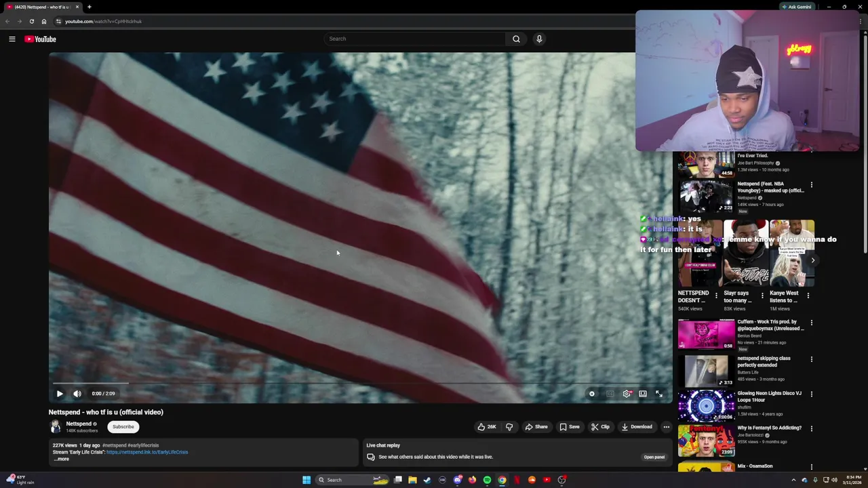Open options for NETTSPEND DOESN'T short
This screenshot has width=868, height=488.
point(716,296)
